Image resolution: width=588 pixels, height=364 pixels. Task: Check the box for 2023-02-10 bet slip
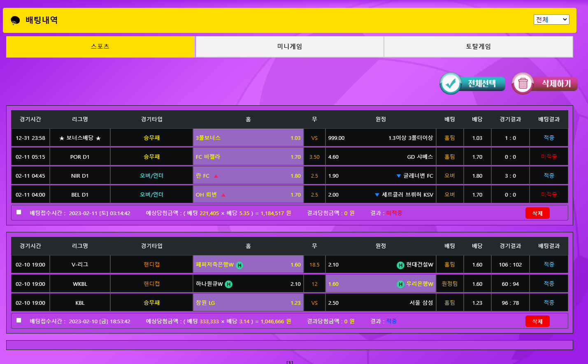[19, 320]
